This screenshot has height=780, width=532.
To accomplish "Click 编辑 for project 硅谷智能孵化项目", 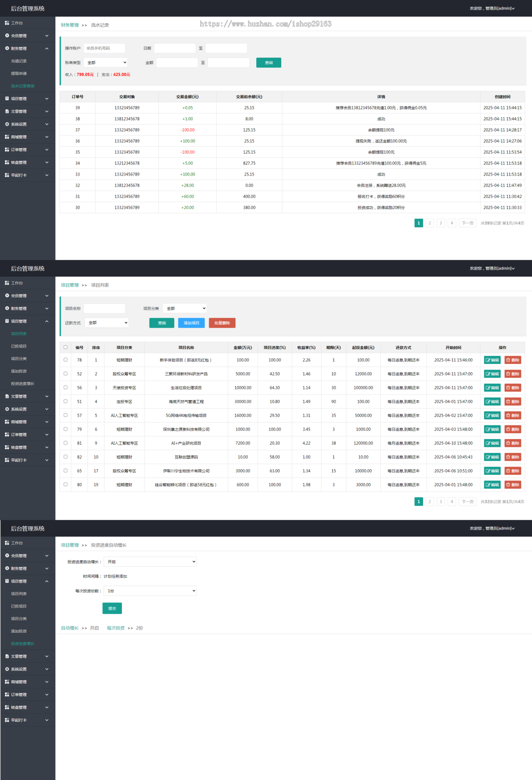I will click(x=492, y=485).
